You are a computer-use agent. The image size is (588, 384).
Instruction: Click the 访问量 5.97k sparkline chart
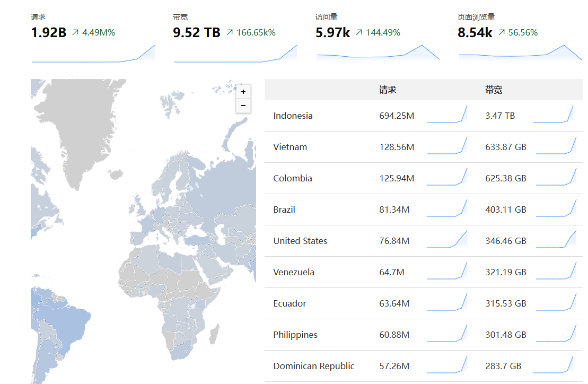(378, 53)
